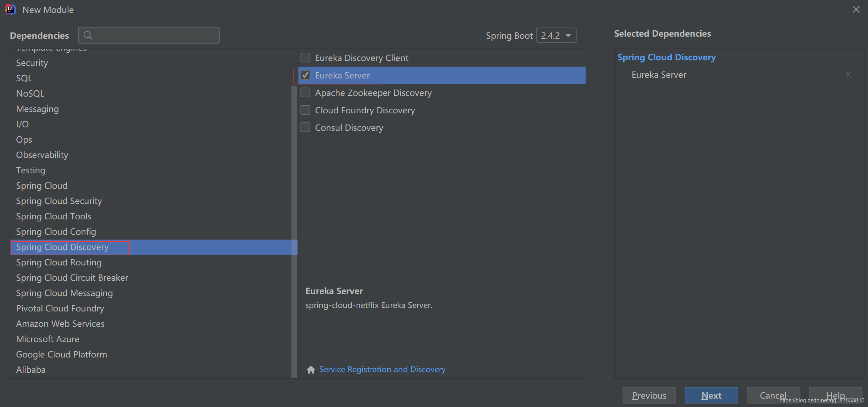Enable Apache Zookeeper Discovery checkbox

pos(305,93)
